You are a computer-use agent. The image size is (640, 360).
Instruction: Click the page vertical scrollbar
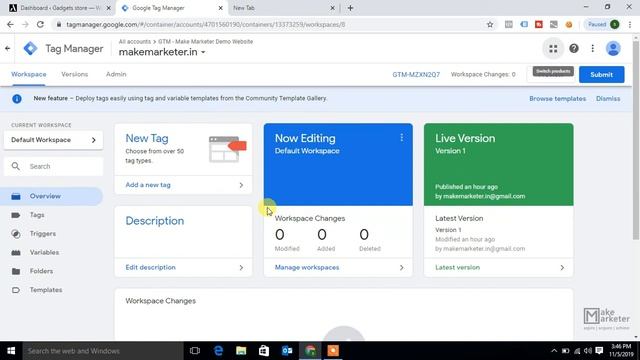[636, 139]
